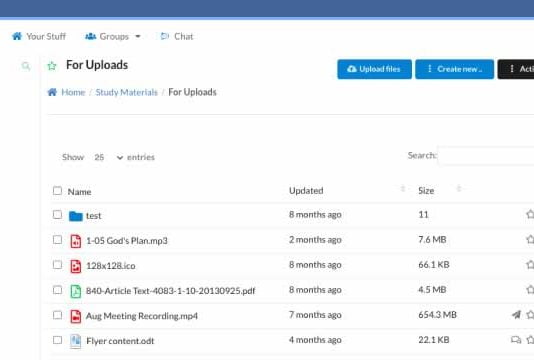The width and height of the screenshot is (534, 360).
Task: Star the For Uploads folder title
Action: click(52, 65)
